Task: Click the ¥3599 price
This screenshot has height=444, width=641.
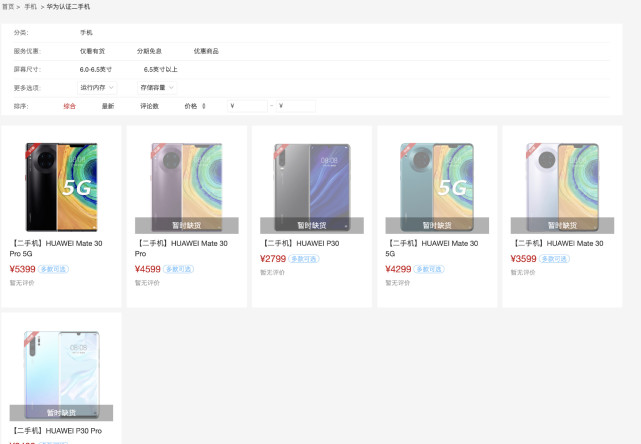Action: (524, 259)
